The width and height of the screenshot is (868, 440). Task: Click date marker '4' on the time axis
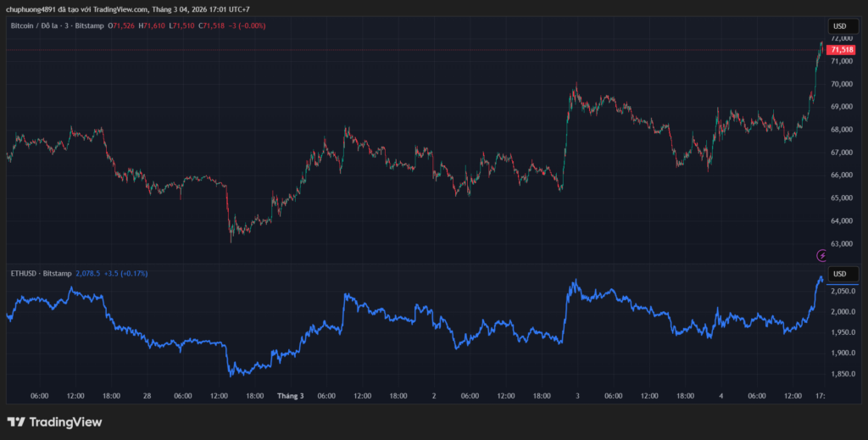721,396
